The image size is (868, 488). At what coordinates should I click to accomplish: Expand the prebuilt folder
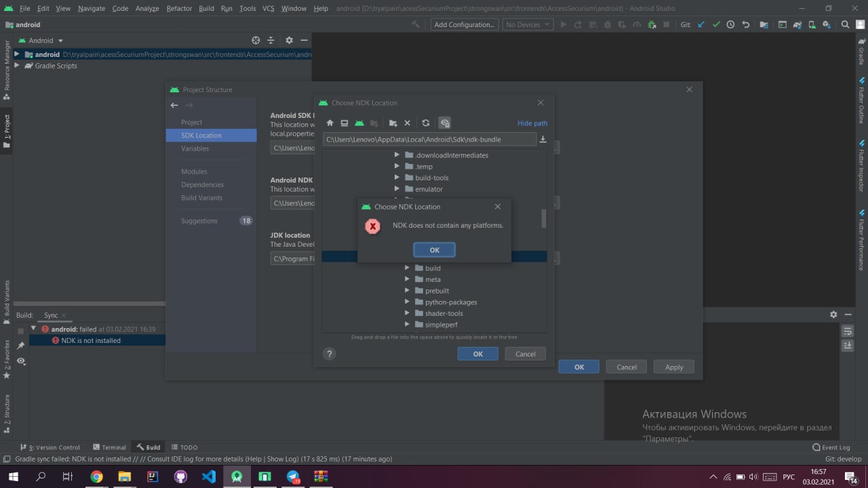pos(408,291)
